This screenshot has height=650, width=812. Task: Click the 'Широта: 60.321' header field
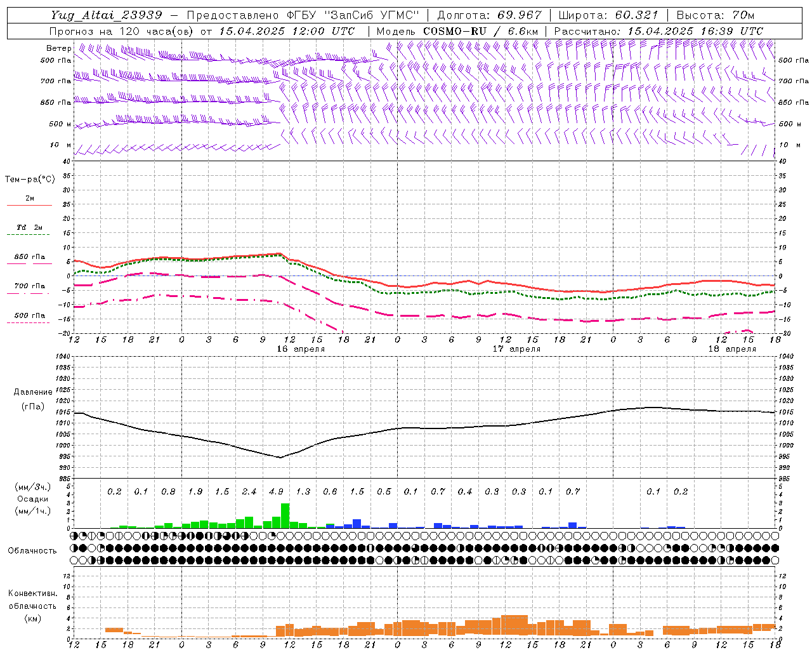[608, 15]
